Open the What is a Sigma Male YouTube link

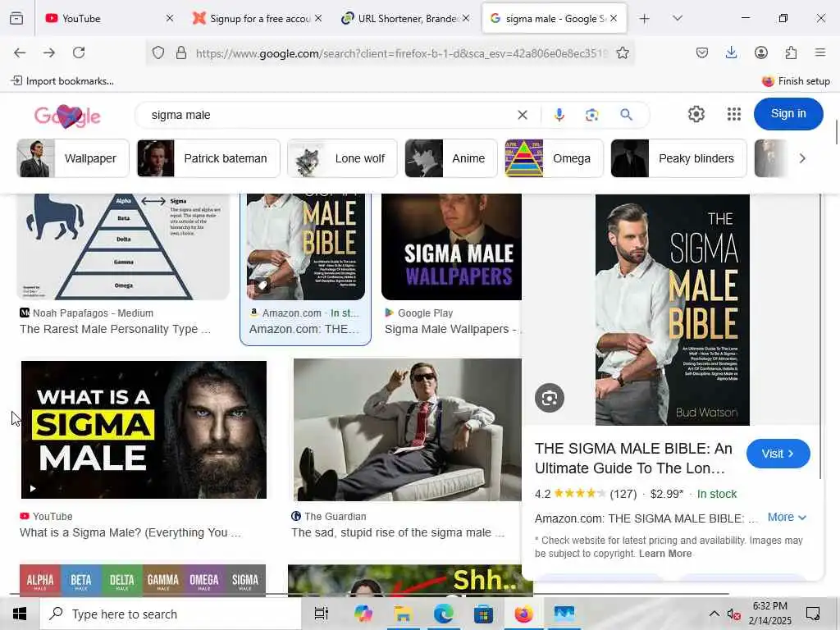130,532
